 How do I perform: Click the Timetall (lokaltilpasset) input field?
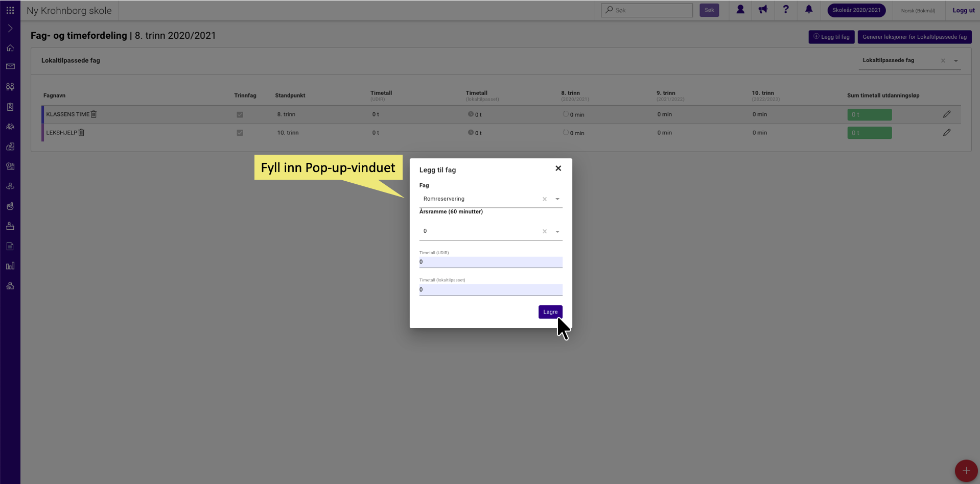[491, 289]
